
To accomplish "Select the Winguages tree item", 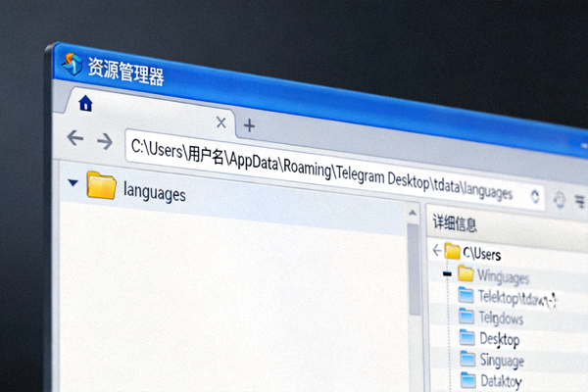I will [503, 277].
